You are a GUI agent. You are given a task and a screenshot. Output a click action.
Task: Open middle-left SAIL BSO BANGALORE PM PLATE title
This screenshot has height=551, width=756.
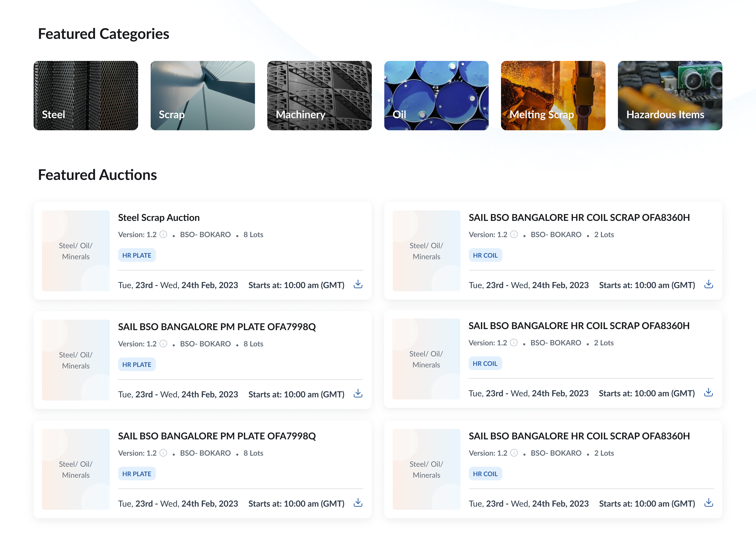217,326
